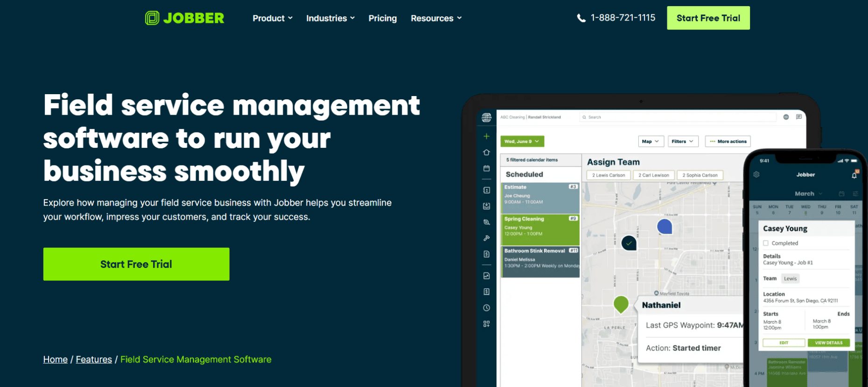Click the notification bell icon on phone screen
Screen dimensions: 868x387
854,175
